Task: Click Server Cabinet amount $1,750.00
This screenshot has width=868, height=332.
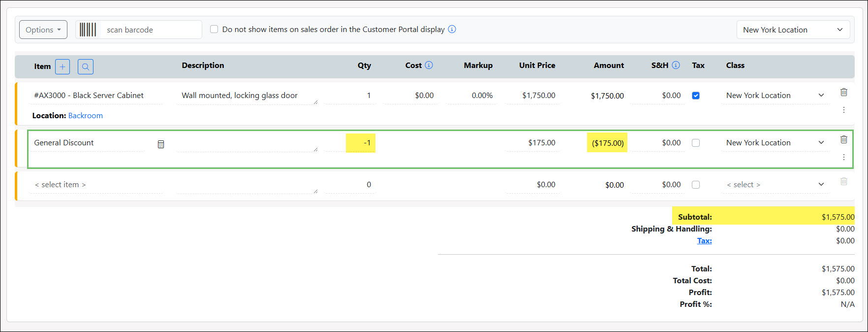Action: (x=607, y=96)
